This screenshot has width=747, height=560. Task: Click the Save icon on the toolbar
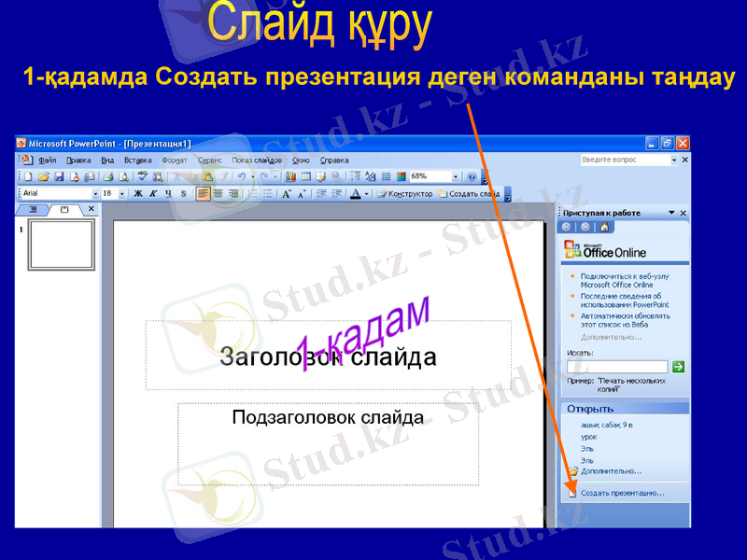click(60, 175)
